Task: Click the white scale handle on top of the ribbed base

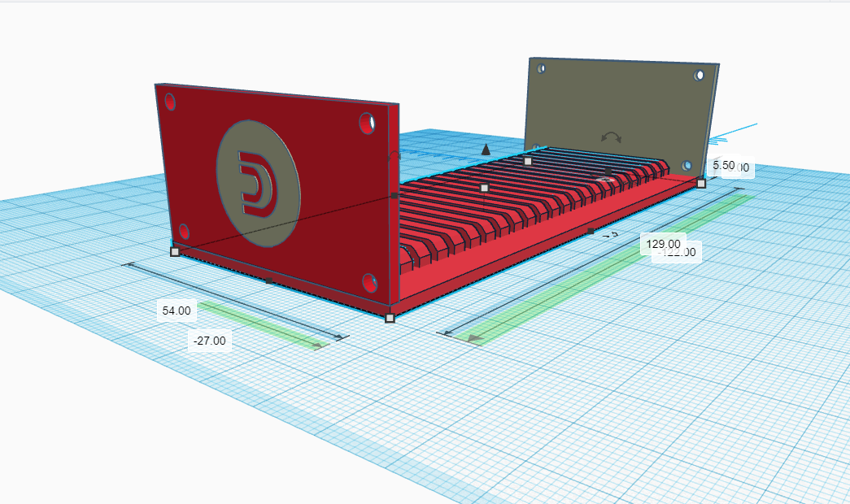Action: click(x=528, y=160)
